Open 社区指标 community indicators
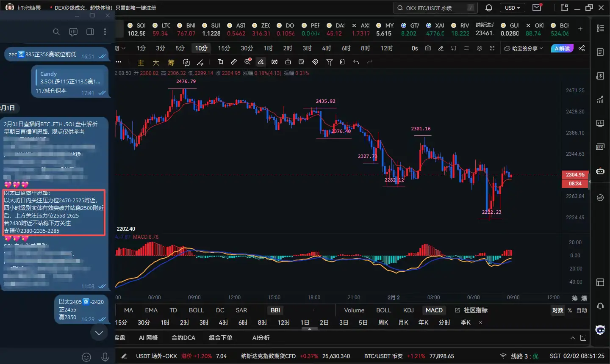The image size is (610, 364). click(471, 310)
